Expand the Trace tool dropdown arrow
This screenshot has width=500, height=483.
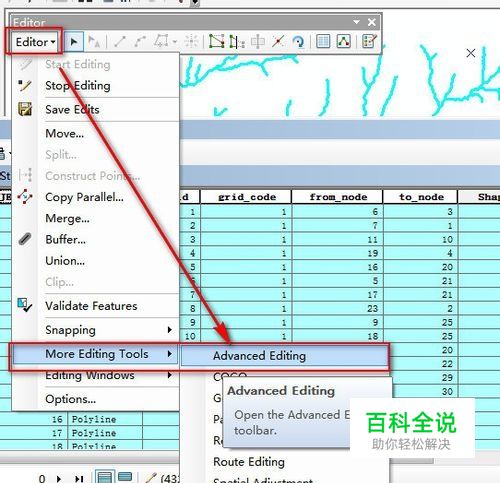point(174,42)
